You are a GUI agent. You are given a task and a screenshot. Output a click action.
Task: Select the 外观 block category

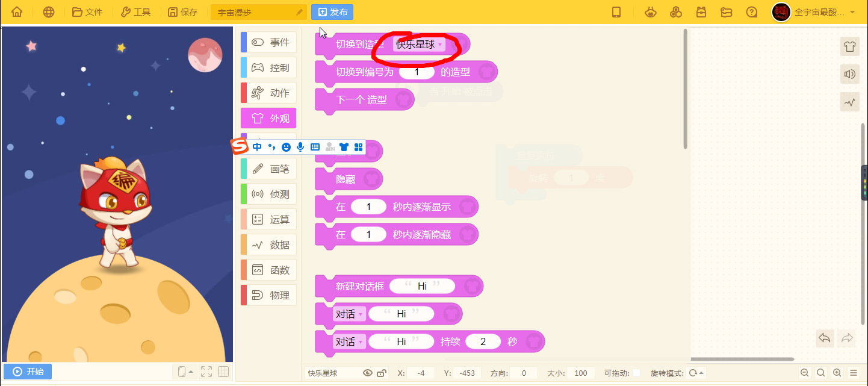coord(268,118)
